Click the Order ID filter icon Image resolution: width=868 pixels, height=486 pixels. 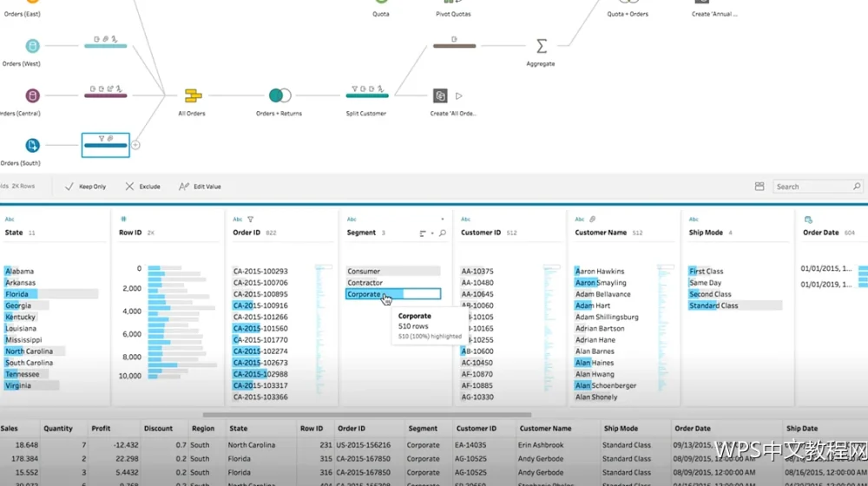click(x=250, y=220)
